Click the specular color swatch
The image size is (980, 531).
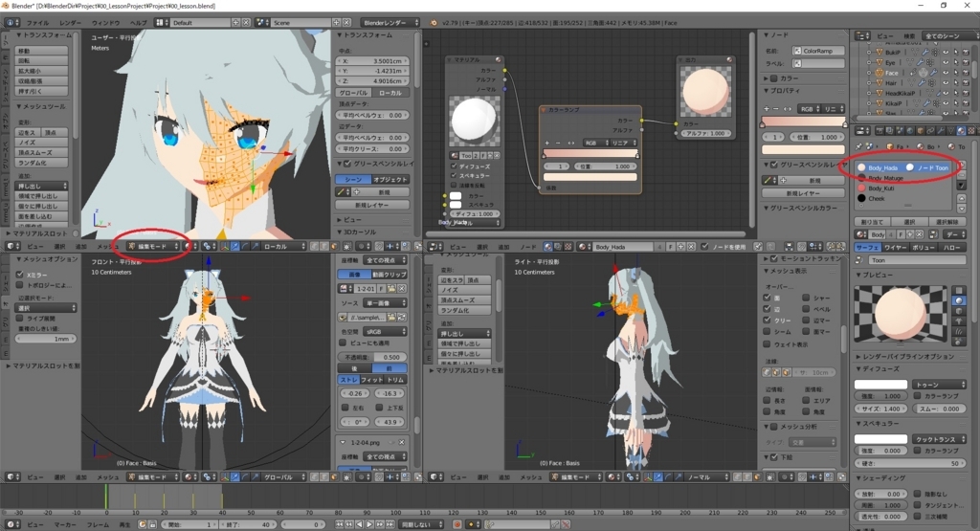[880, 439]
